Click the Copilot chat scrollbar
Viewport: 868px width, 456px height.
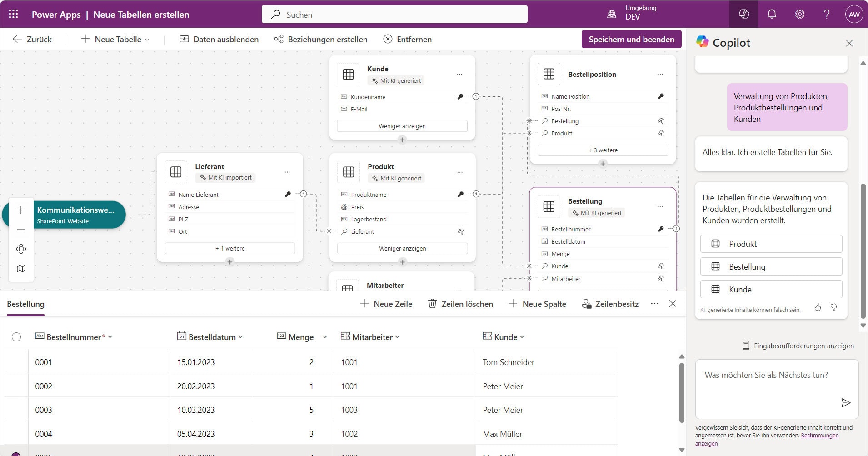[x=863, y=251]
